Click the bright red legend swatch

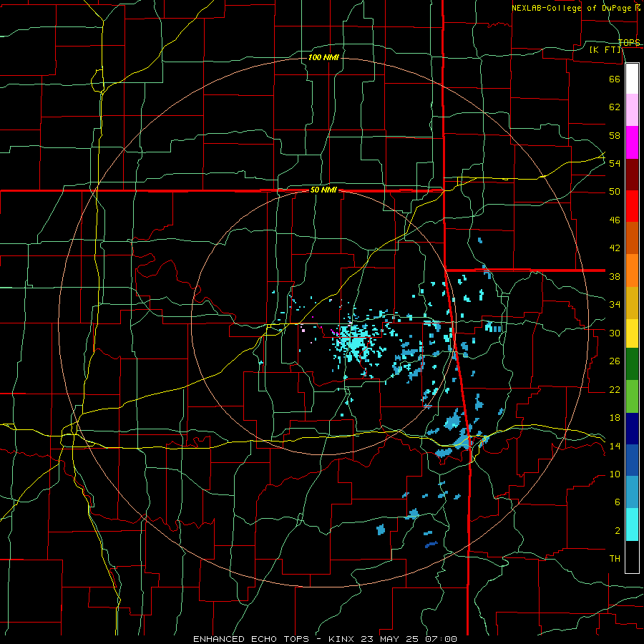pyautogui.click(x=632, y=206)
